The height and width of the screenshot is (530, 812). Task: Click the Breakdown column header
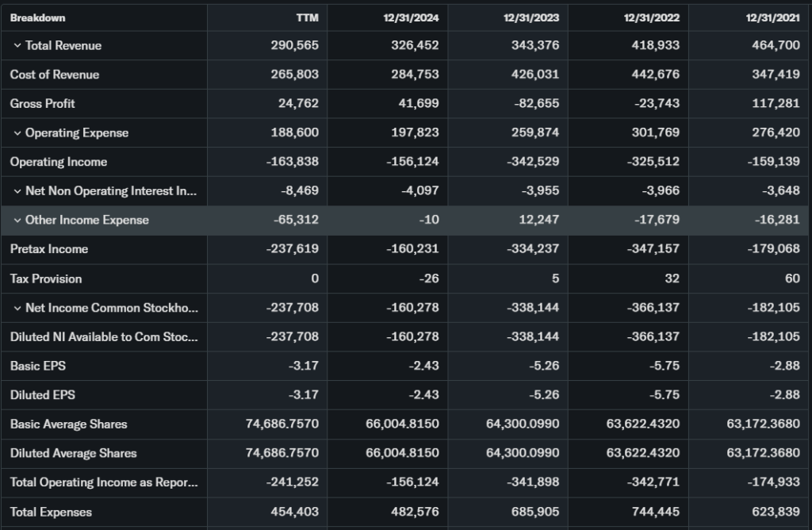38,17
